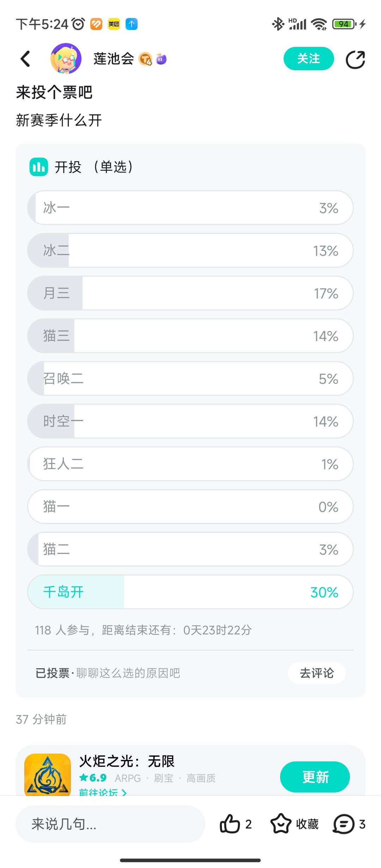Tap the purple badge next to username

(161, 59)
